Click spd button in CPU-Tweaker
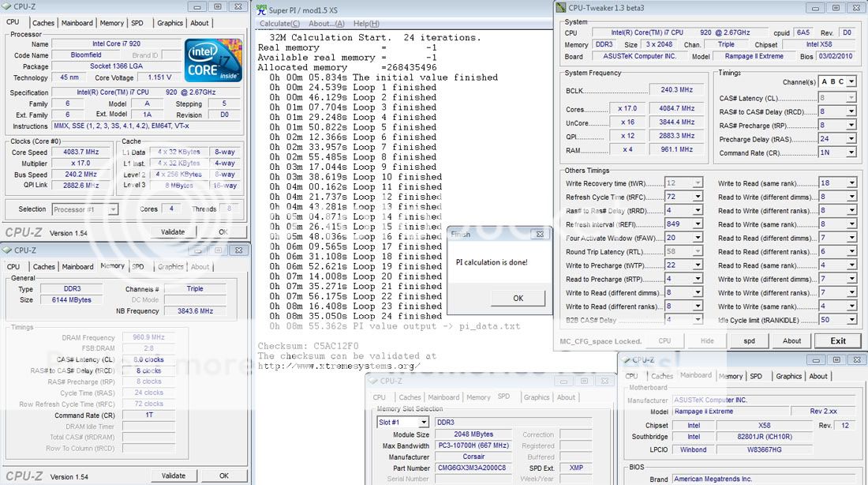Screen dimensions: 868x485 click(x=749, y=341)
